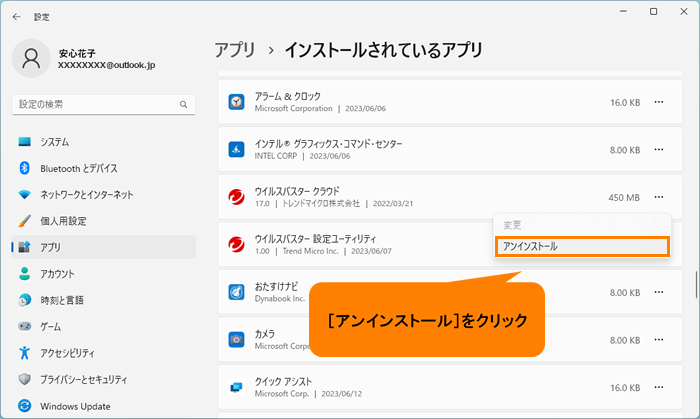Close the settings window
Screen dimensions: 700x419
point(683,12)
